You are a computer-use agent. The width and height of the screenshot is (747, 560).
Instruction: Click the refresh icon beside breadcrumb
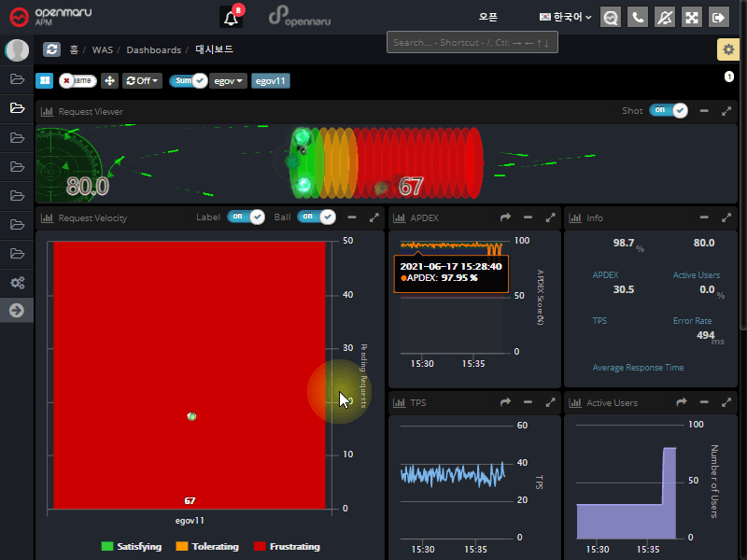(52, 49)
